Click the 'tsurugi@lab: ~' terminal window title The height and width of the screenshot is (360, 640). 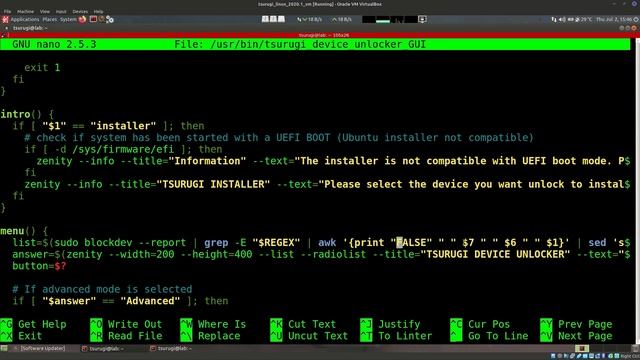[30, 28]
